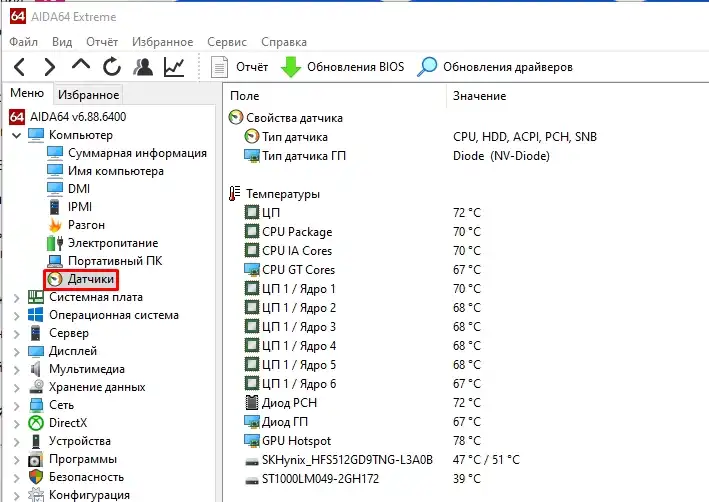Screen dimensions: 709x502
Task: Click the Температуры thermometer icon
Action: coord(234,194)
